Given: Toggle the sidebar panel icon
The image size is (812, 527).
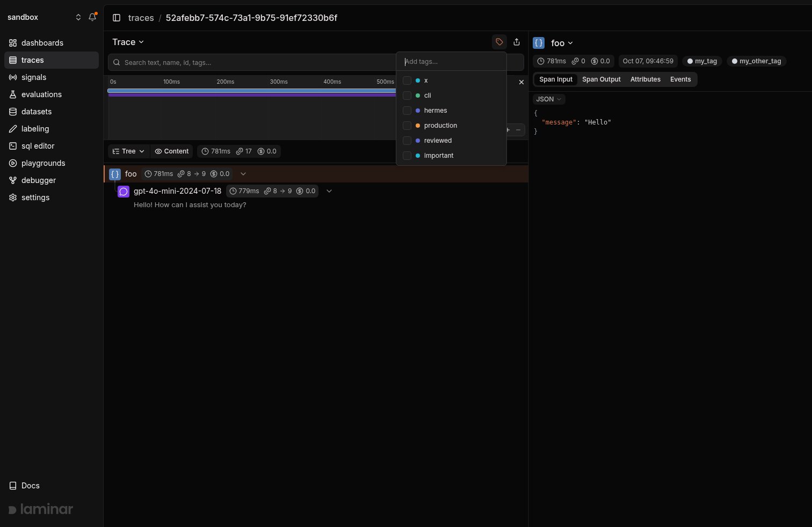Looking at the screenshot, I should point(117,18).
